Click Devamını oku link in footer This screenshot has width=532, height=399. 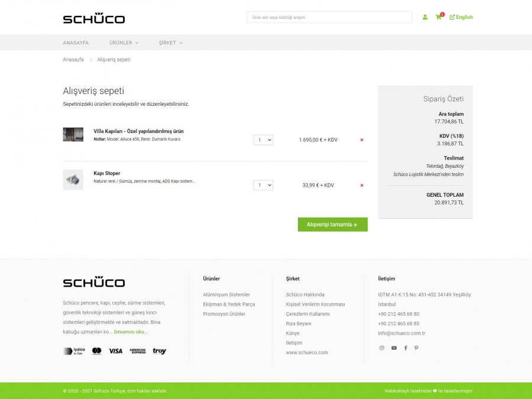(131, 332)
